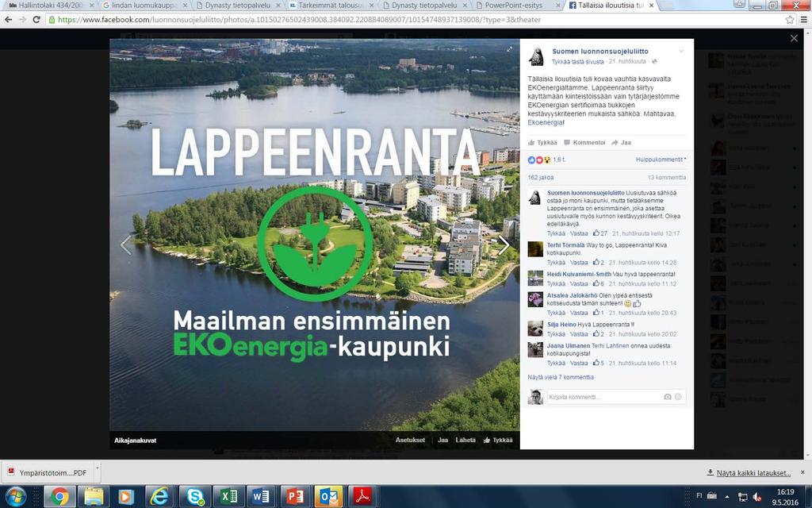This screenshot has width=812, height=508.
Task: Open emoji sticker picker in comment box
Action: (x=679, y=397)
